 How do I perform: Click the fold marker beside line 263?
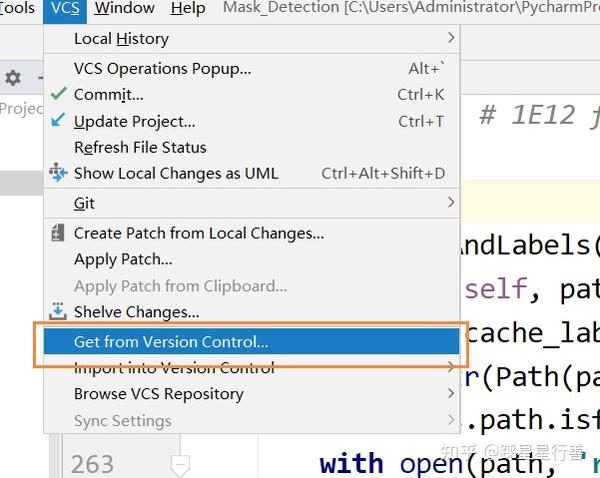tap(180, 463)
